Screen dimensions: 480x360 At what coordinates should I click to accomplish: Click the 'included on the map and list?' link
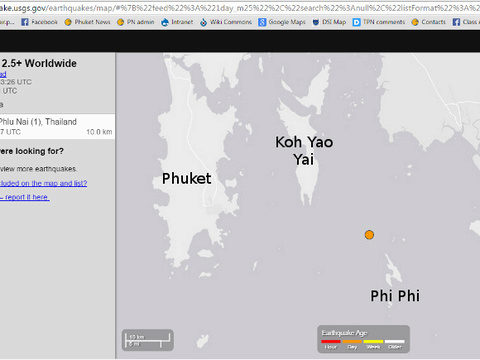click(x=43, y=183)
